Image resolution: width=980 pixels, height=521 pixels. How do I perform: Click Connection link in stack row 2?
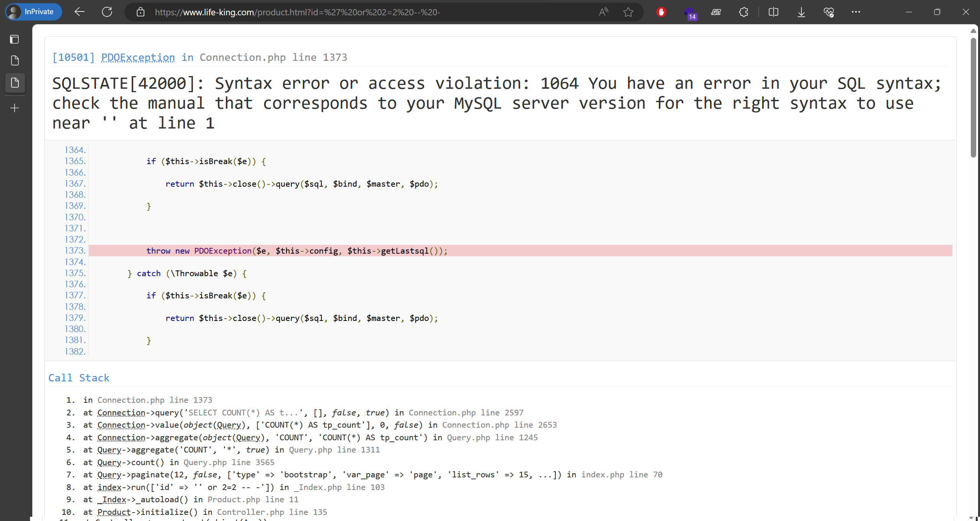121,412
